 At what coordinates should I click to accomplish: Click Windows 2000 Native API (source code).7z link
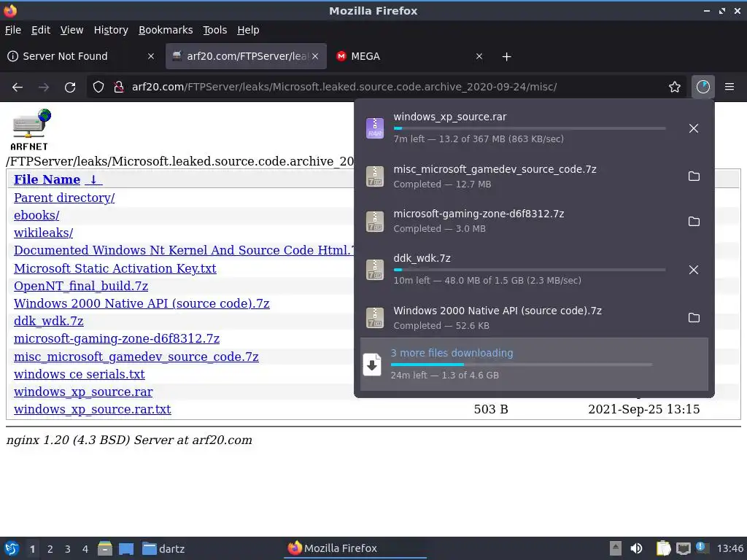click(142, 303)
